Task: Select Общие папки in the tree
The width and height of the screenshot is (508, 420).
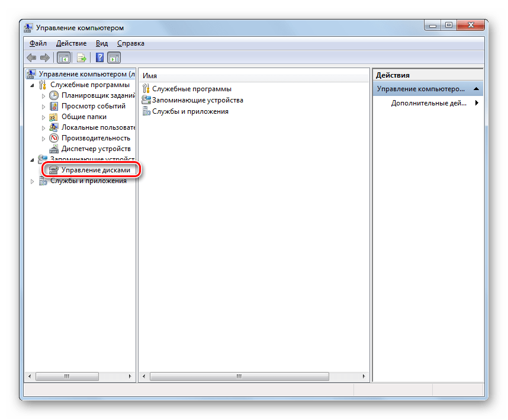Action: point(83,117)
